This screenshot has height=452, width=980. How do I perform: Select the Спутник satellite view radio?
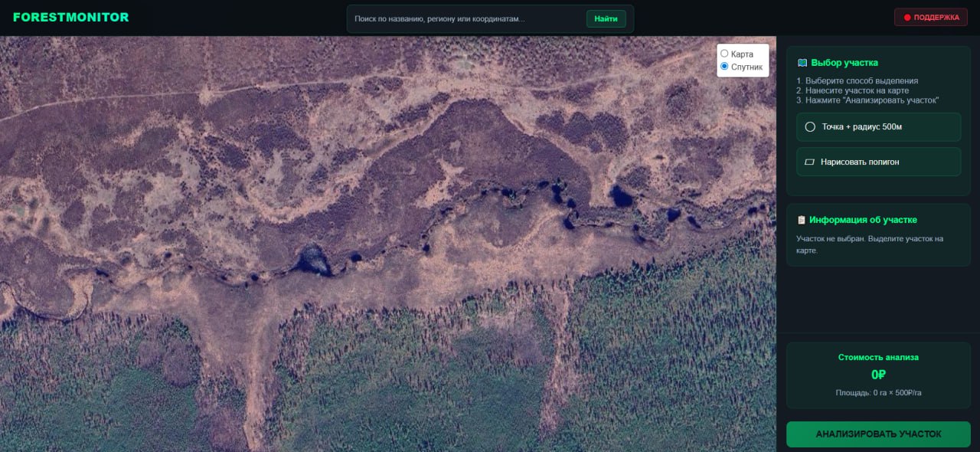[x=724, y=67]
